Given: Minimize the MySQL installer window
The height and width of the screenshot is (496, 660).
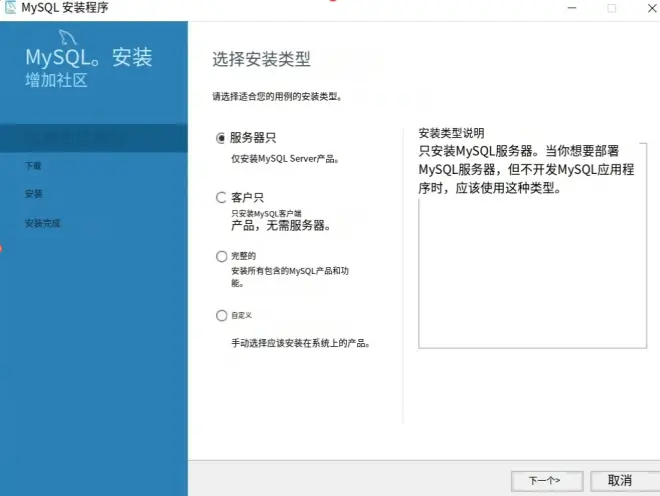Looking at the screenshot, I should click(572, 8).
